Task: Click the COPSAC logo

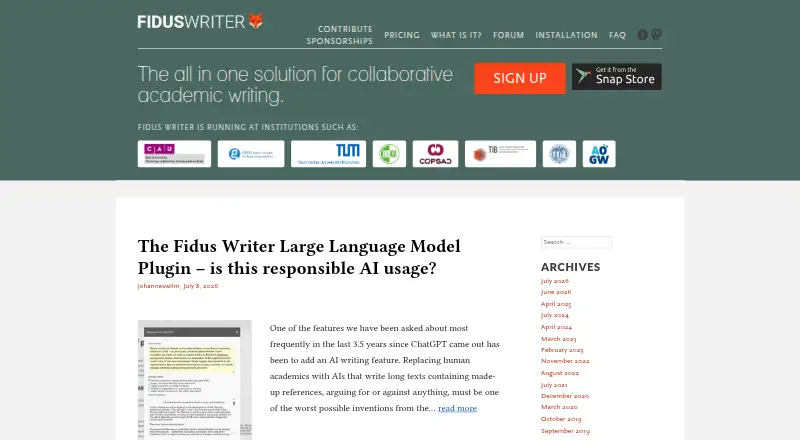Action: (435, 154)
